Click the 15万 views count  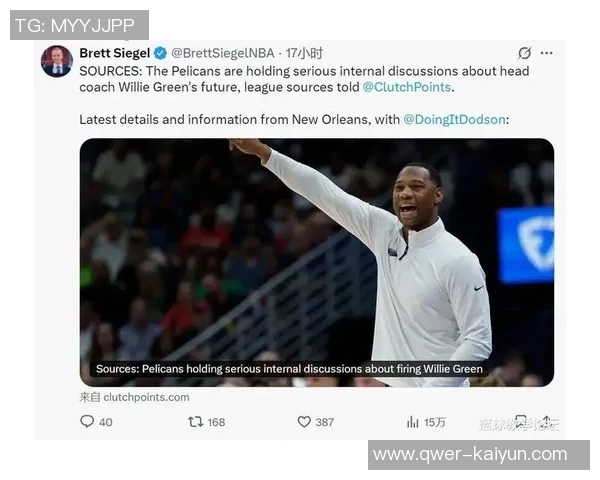point(435,422)
